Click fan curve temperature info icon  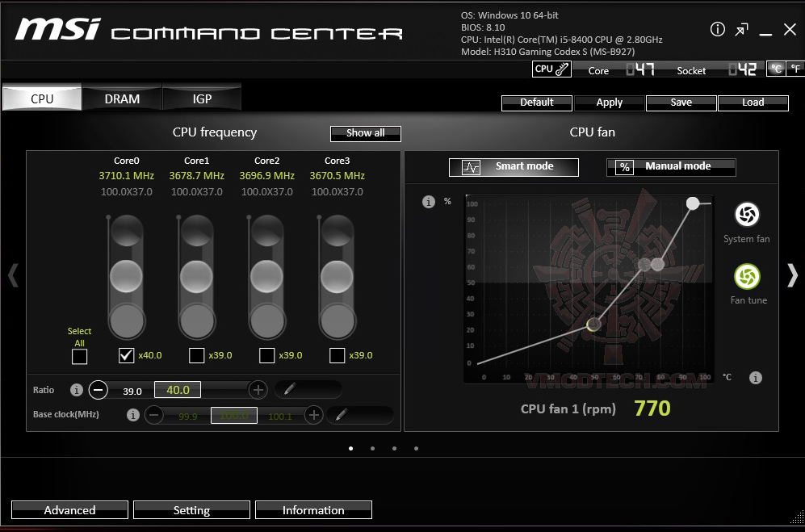click(x=755, y=378)
